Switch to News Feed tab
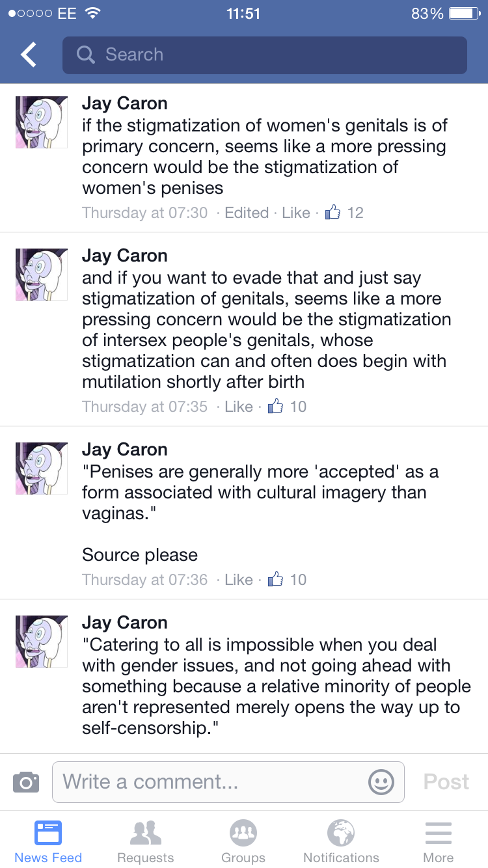This screenshot has width=488, height=868. coord(48,841)
